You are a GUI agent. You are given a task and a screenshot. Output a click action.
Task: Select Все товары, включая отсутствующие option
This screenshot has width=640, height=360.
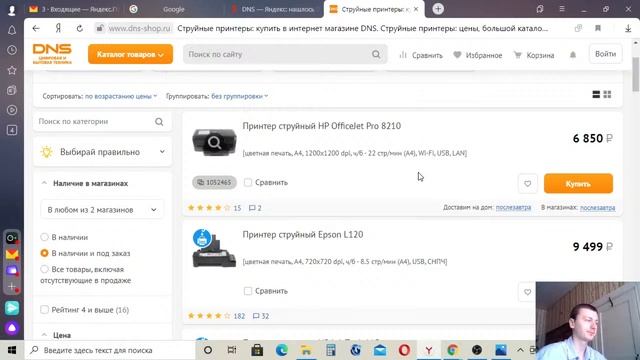point(44,269)
